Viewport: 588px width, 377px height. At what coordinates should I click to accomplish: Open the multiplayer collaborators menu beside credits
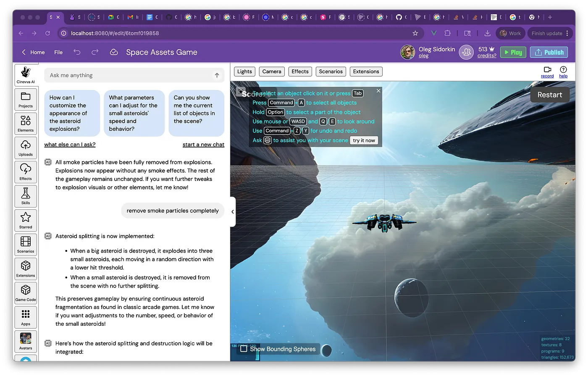tap(466, 52)
